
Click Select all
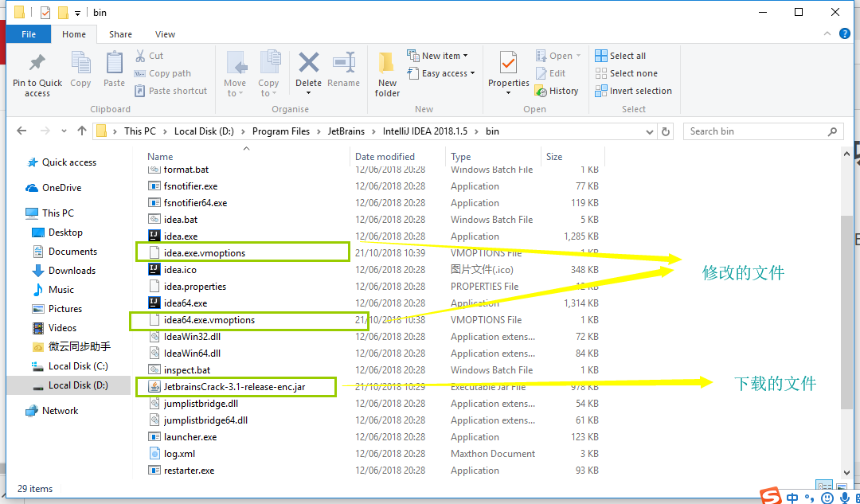(x=620, y=56)
